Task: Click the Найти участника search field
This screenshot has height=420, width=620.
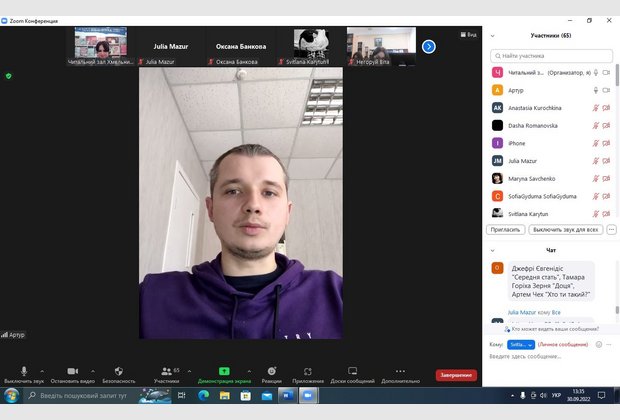Action: pos(551,56)
